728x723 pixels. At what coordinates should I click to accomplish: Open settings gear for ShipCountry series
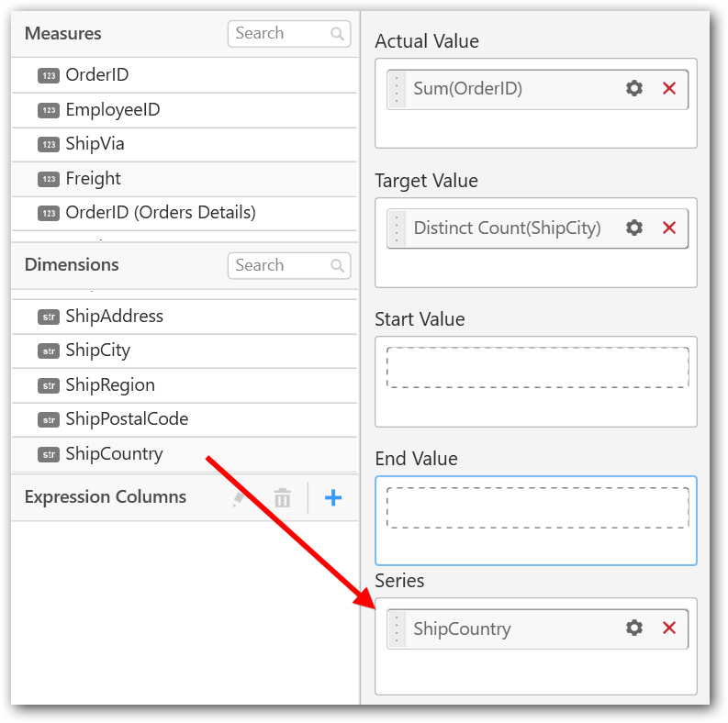(634, 628)
